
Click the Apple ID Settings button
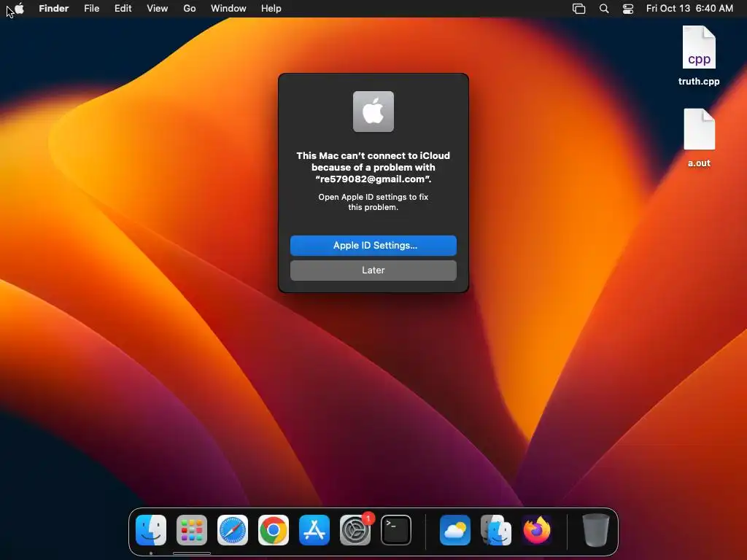(373, 245)
